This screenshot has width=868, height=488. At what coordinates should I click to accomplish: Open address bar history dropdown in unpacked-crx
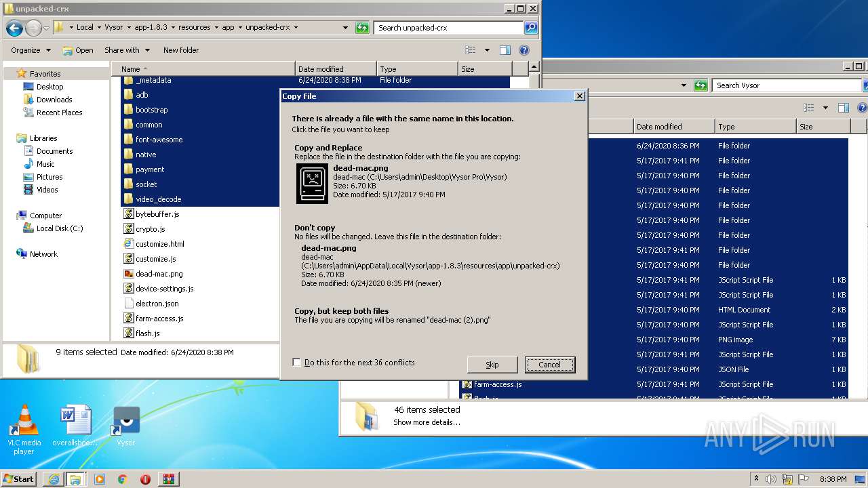tap(346, 28)
